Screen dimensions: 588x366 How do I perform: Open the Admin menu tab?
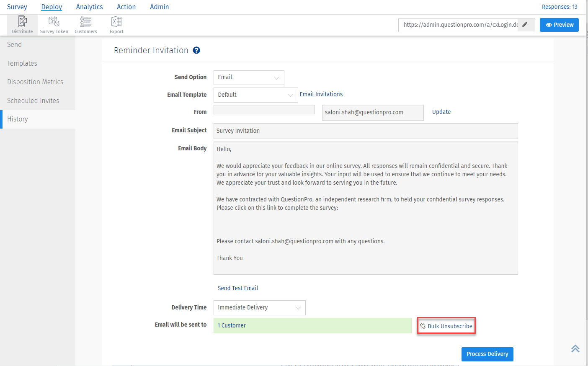159,7
